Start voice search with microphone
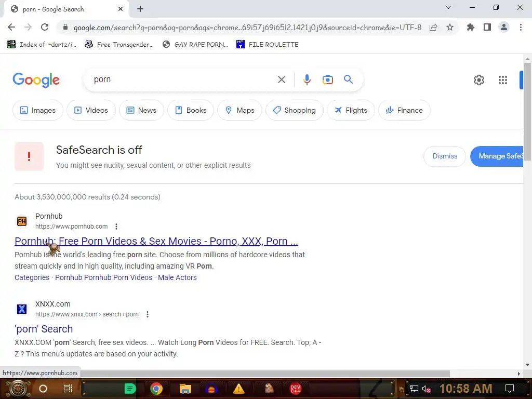Screen dimensions: 532x399 pyautogui.click(x=307, y=79)
